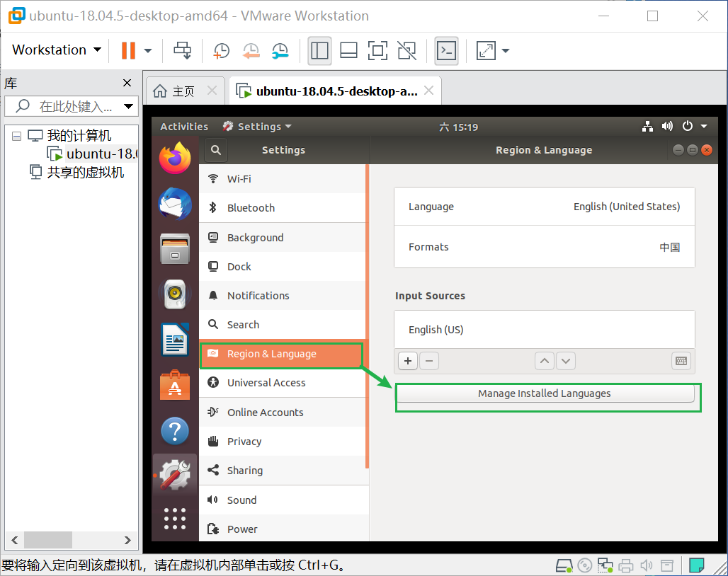Click Send Ctrl+Alt+Del toolbar icon
728x576 pixels.
(x=182, y=50)
